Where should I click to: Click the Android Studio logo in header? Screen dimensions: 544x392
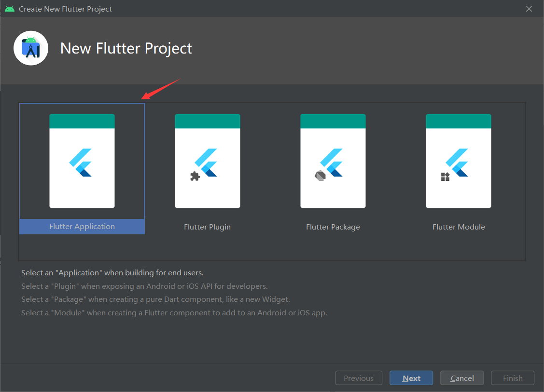point(31,48)
